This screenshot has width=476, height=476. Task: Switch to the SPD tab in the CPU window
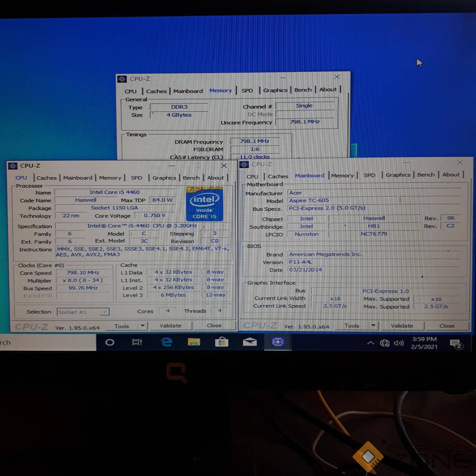click(x=136, y=178)
